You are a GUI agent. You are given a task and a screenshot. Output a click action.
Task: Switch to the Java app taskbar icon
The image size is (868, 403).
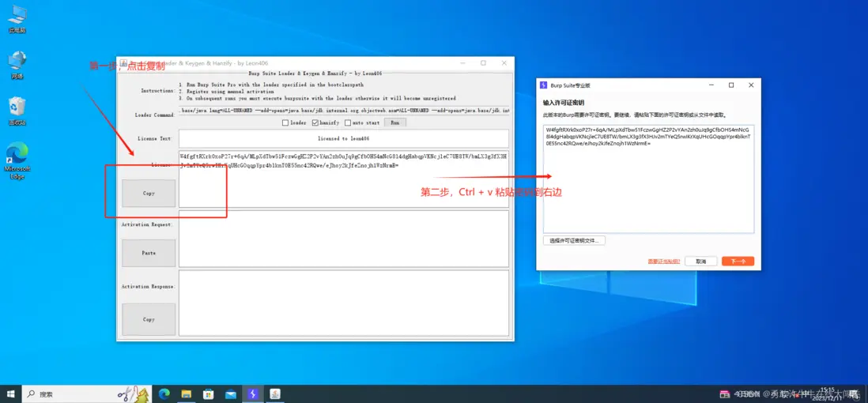click(274, 394)
